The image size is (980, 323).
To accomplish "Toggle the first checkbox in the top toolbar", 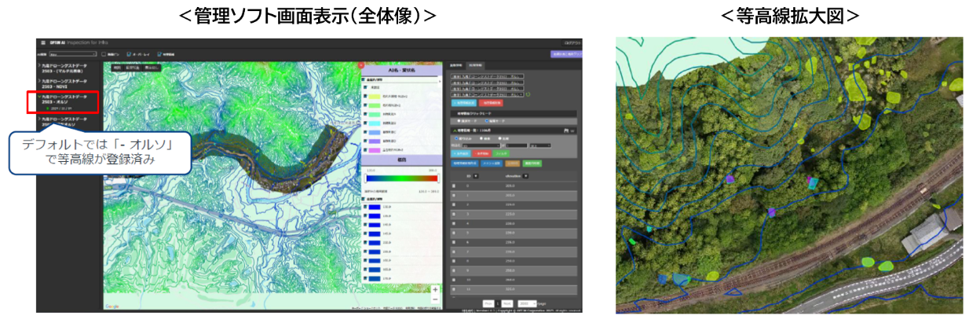I will coord(104,54).
